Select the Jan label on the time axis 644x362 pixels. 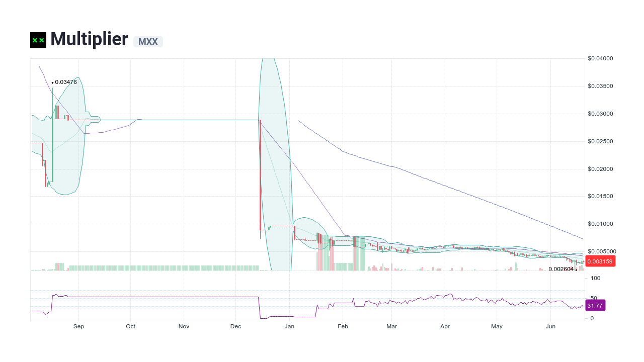tap(289, 326)
